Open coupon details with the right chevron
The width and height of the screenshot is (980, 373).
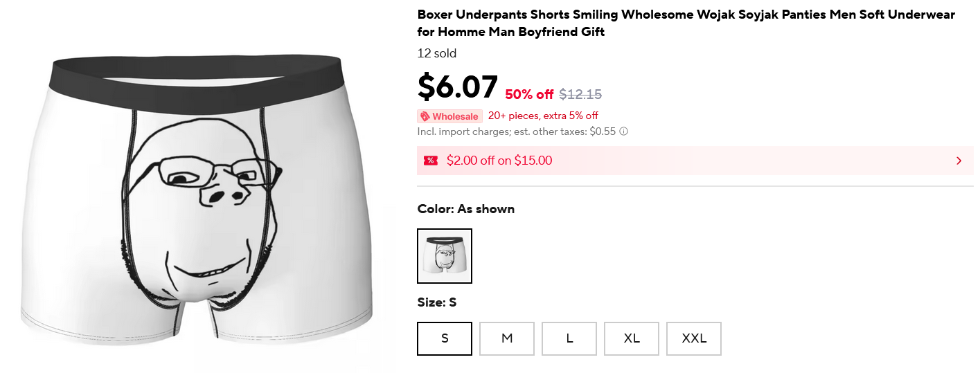tap(959, 161)
